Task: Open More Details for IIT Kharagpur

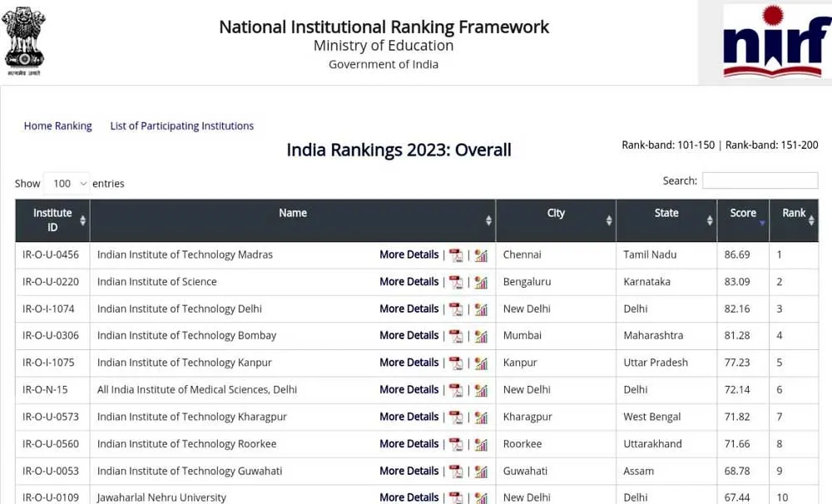Action: tap(409, 417)
